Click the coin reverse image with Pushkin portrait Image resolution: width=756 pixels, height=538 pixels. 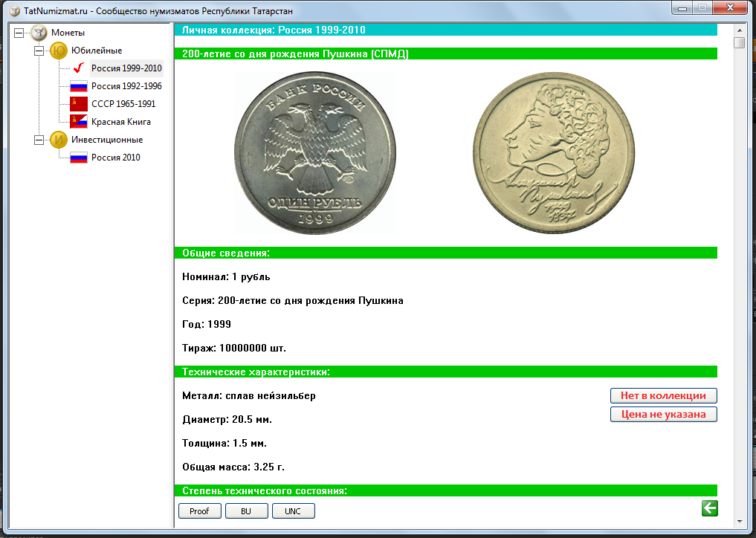(x=554, y=153)
